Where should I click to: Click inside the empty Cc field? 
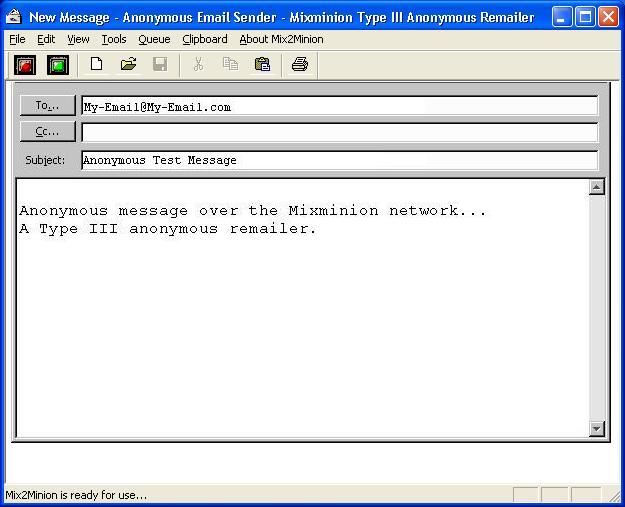pyautogui.click(x=340, y=132)
